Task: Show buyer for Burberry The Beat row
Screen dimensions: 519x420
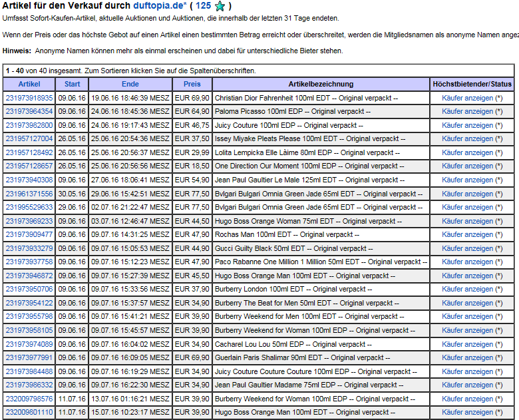Action: coord(467,303)
